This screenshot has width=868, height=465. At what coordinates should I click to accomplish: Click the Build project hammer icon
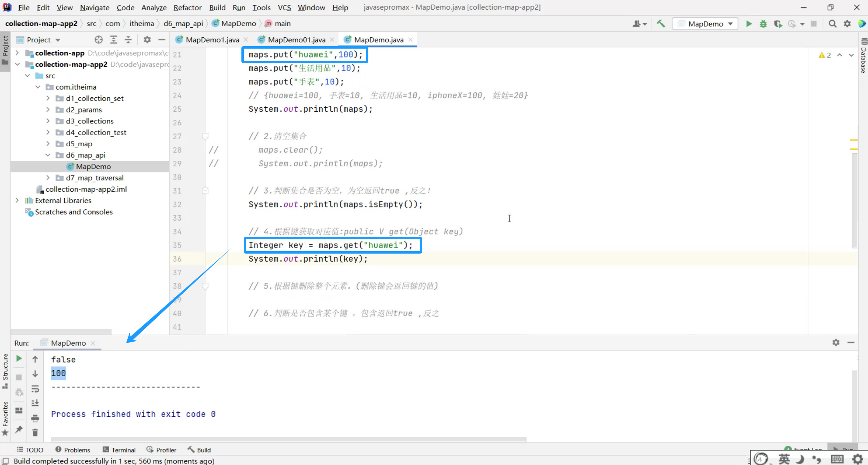(661, 24)
